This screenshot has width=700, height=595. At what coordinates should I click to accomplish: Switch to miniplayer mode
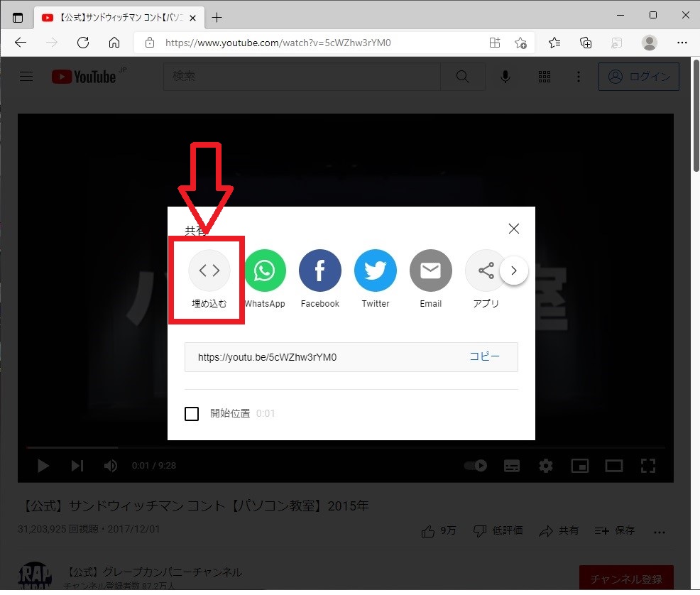[x=580, y=466]
